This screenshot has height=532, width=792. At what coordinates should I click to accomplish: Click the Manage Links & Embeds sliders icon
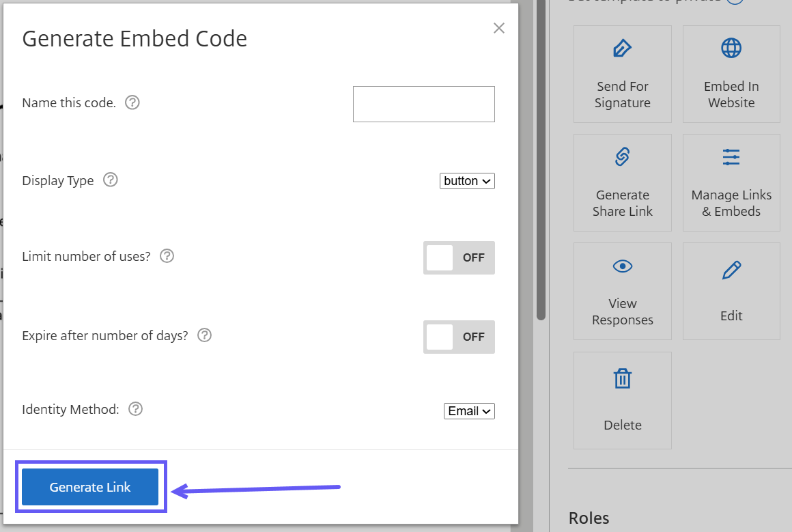(731, 157)
